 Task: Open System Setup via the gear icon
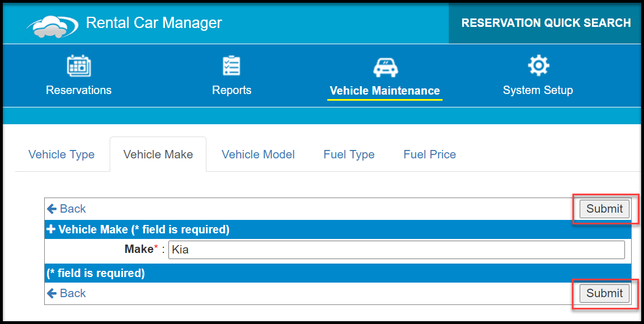[x=538, y=65]
